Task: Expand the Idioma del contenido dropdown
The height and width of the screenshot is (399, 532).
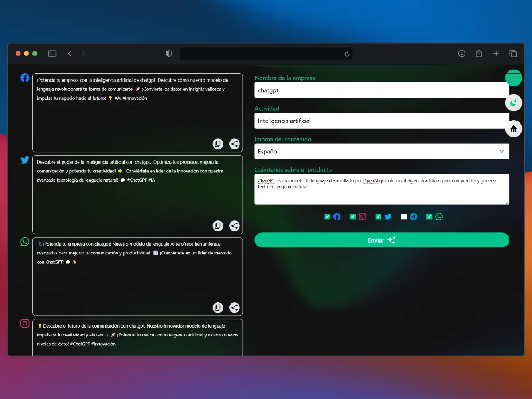Action: [x=382, y=151]
